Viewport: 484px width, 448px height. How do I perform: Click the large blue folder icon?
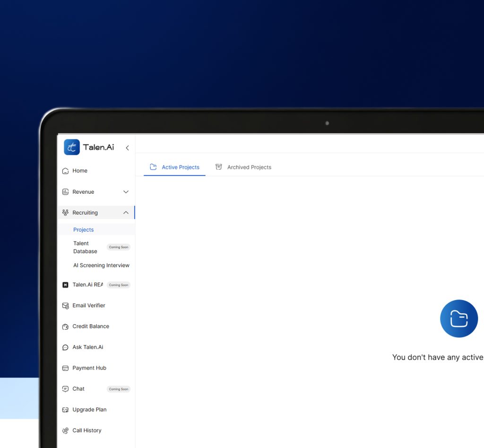coord(458,319)
